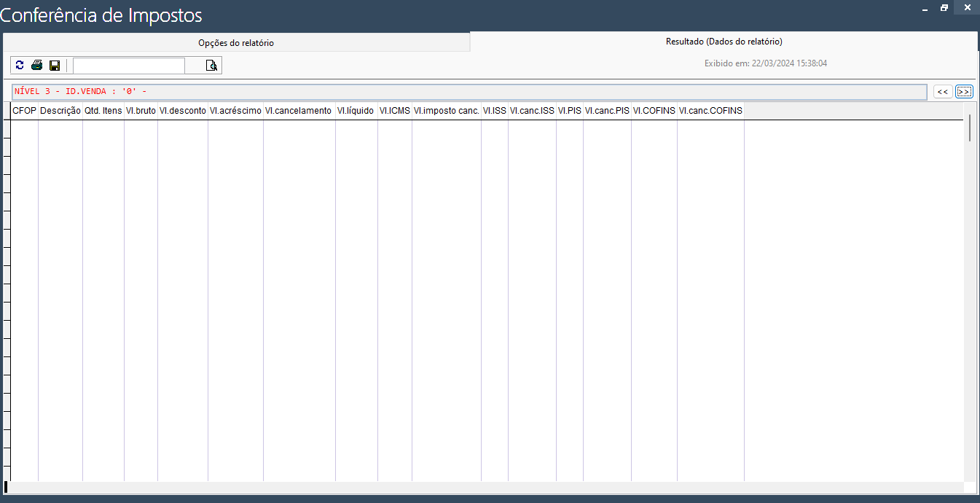The width and height of the screenshot is (980, 503).
Task: Click the toolbar search text field
Action: click(129, 66)
